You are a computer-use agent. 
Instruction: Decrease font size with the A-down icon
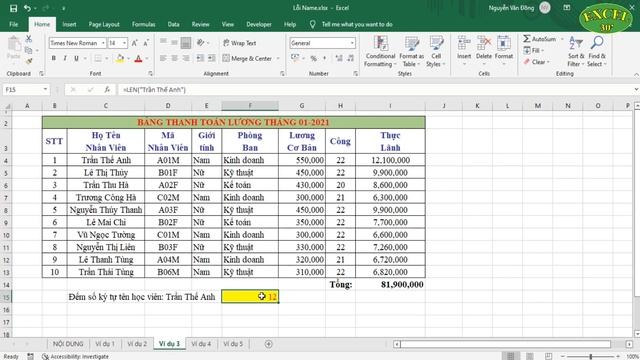tap(146, 43)
